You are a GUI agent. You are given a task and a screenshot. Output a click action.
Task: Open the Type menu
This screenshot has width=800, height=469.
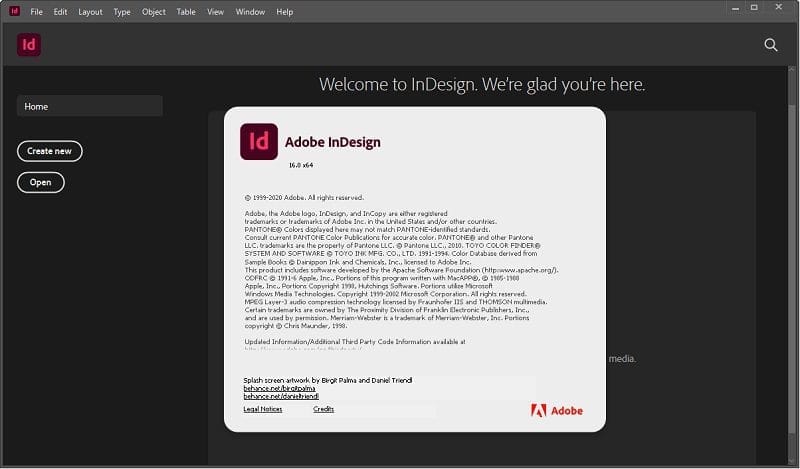122,12
